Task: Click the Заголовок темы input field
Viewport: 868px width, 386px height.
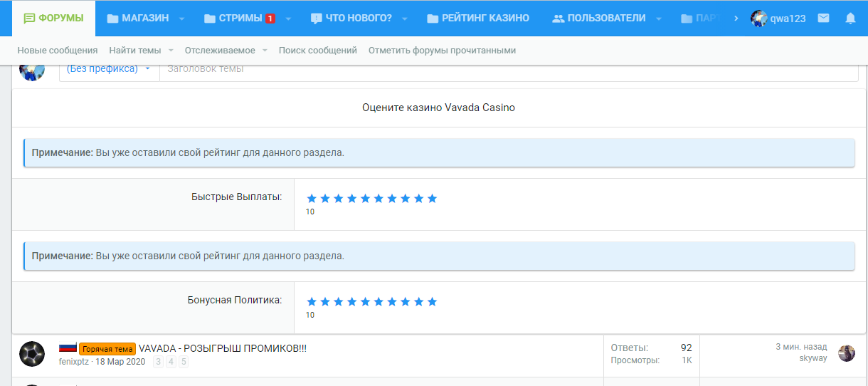Action: (509, 69)
